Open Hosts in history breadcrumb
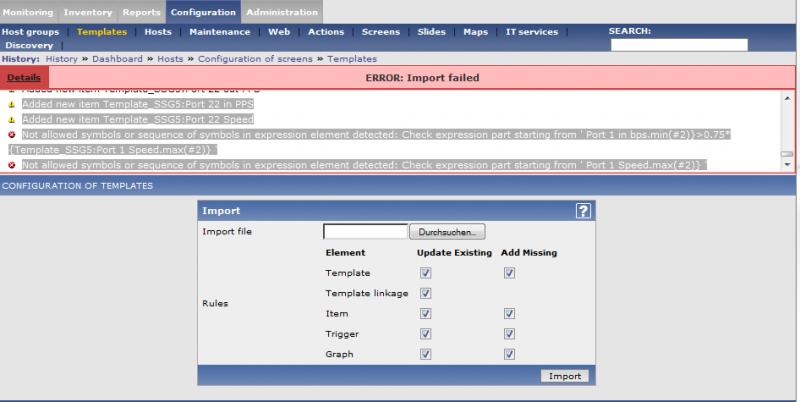 [170, 59]
